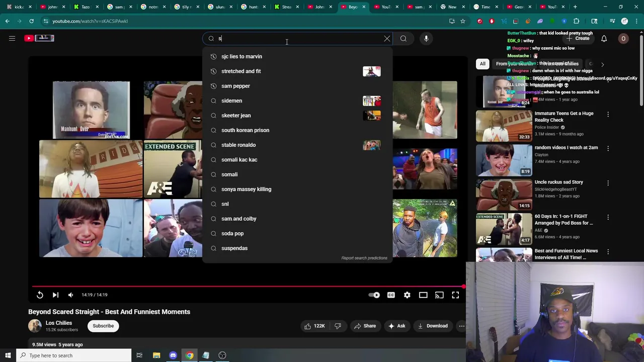Viewport: 644px width, 362px height.
Task: Open the YouTube guide hamburger menu
Action: [x=12, y=38]
